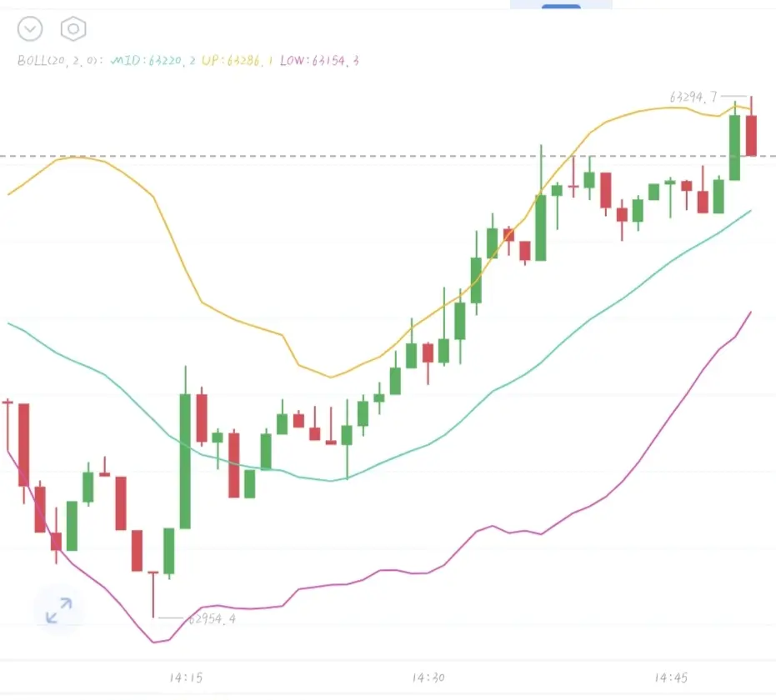This screenshot has width=776, height=700.
Task: Click the UP:63286.1 value label
Action: click(x=237, y=61)
